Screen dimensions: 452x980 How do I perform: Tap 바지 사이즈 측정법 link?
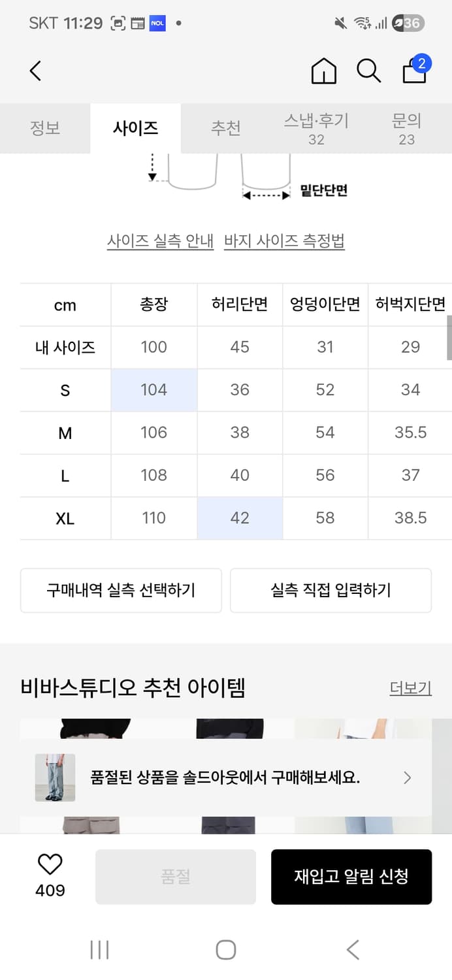tap(285, 240)
